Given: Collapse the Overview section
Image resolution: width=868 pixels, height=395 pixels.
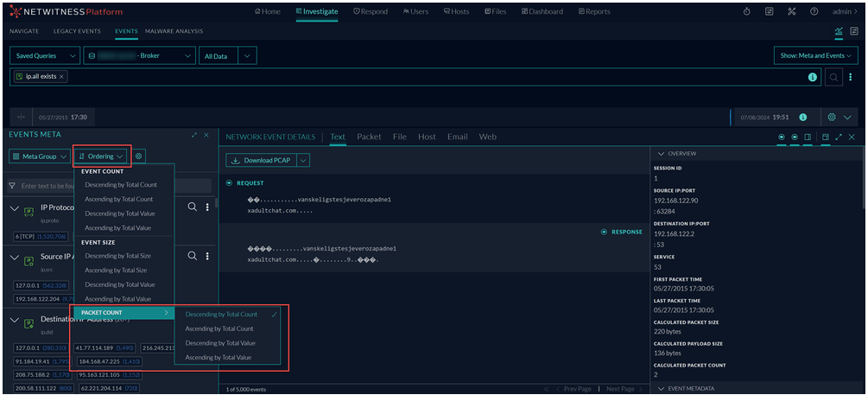Looking at the screenshot, I should click(x=661, y=154).
